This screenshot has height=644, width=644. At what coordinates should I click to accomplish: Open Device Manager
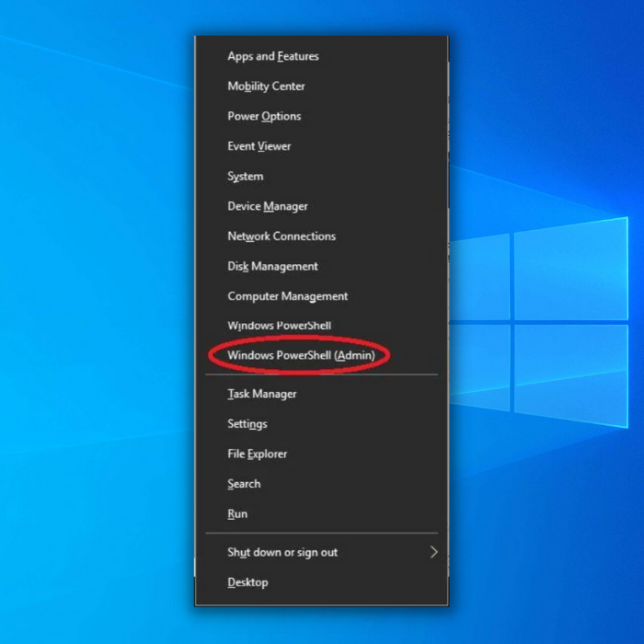(268, 206)
